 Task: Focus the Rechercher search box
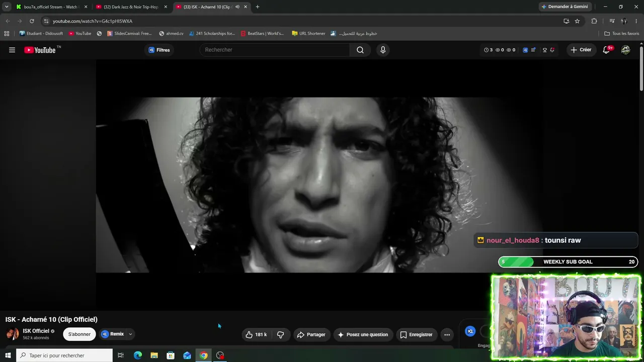pyautogui.click(x=275, y=50)
